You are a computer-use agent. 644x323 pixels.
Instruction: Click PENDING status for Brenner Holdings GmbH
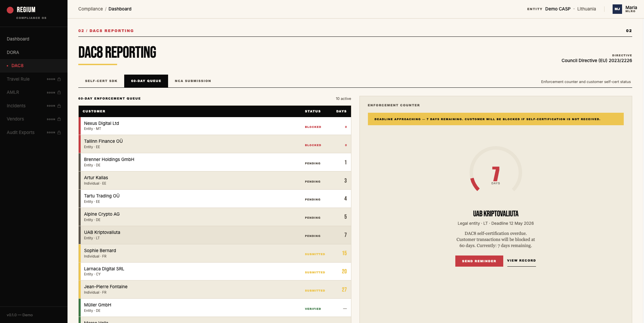click(x=313, y=163)
